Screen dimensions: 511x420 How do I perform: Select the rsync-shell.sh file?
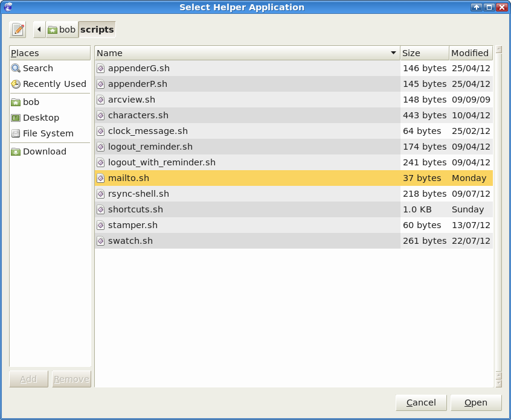click(294, 194)
